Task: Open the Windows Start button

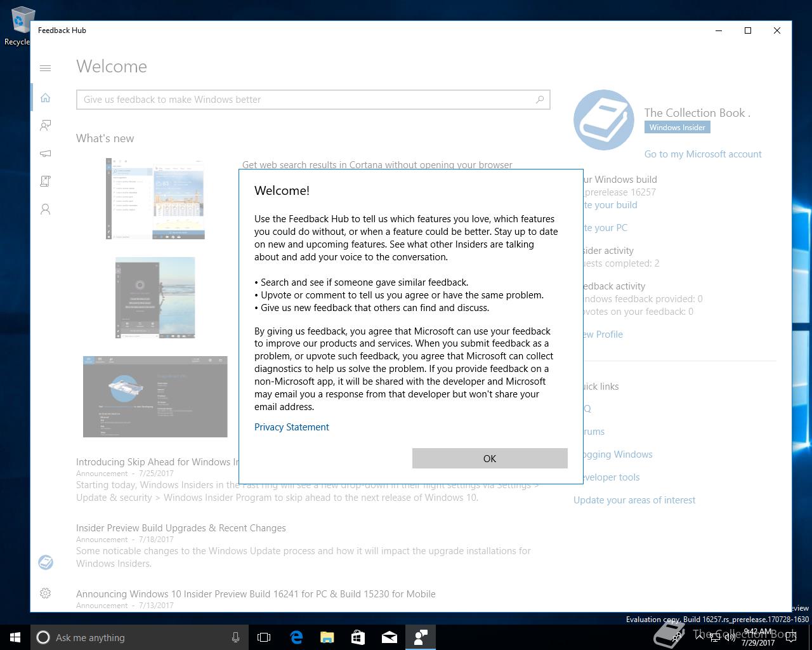Action: pyautogui.click(x=15, y=637)
